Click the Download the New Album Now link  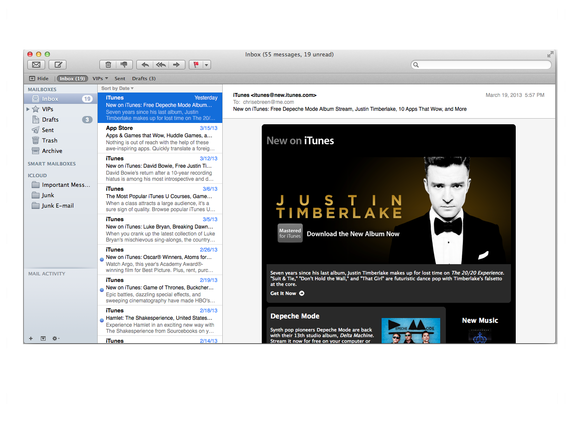click(353, 234)
